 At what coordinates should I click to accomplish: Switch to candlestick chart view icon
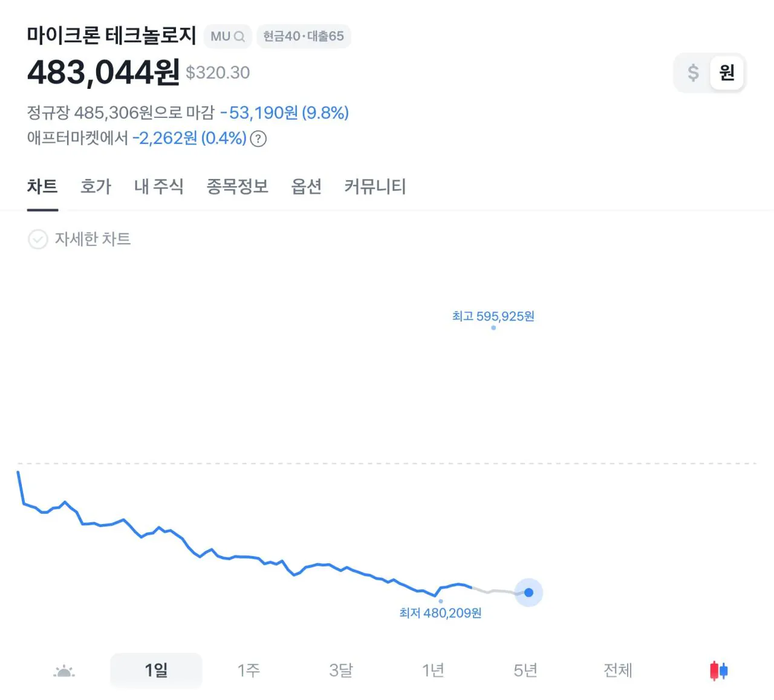coord(718,670)
